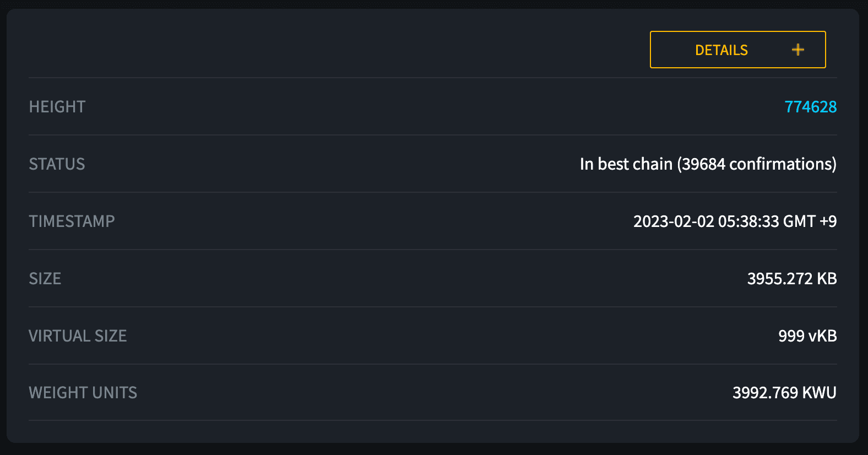The width and height of the screenshot is (868, 455).
Task: Select the TIMESTAMP row label
Action: pyautogui.click(x=72, y=221)
